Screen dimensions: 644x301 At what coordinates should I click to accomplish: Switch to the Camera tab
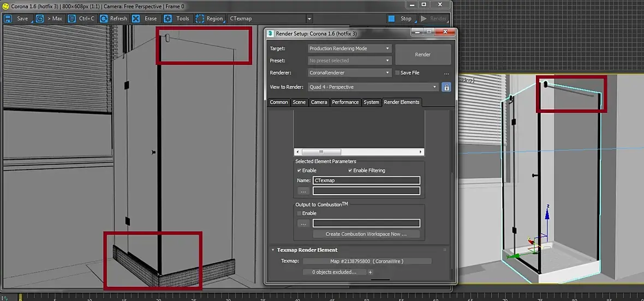[x=319, y=102]
